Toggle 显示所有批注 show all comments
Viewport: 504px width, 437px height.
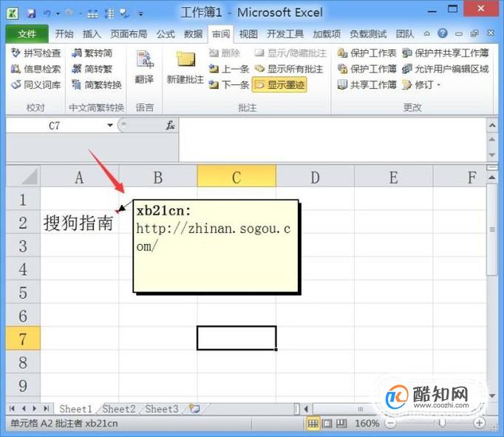[289, 69]
